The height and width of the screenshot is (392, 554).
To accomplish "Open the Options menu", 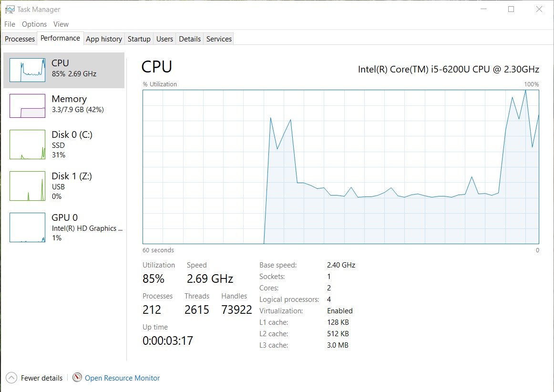I will 34,24.
